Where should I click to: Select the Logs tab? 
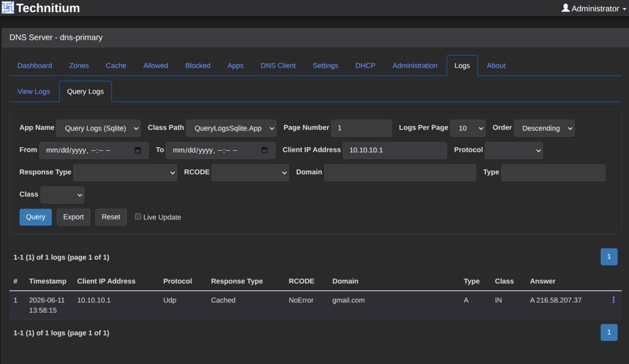pyautogui.click(x=462, y=65)
